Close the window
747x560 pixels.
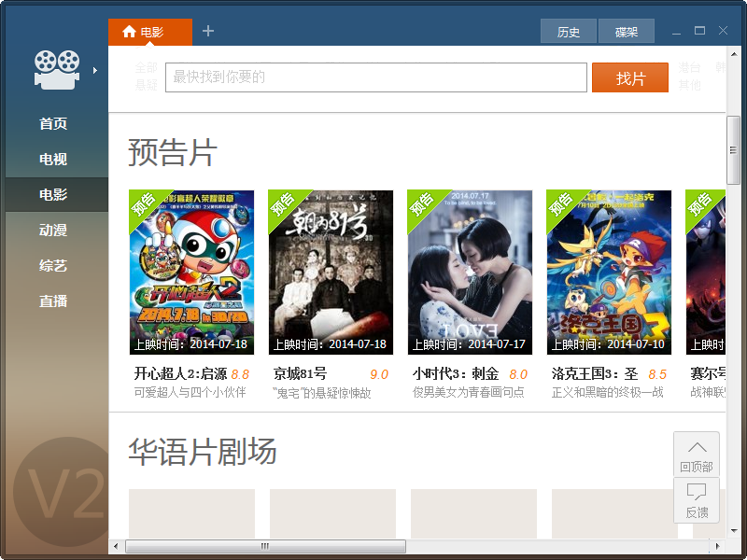point(723,31)
